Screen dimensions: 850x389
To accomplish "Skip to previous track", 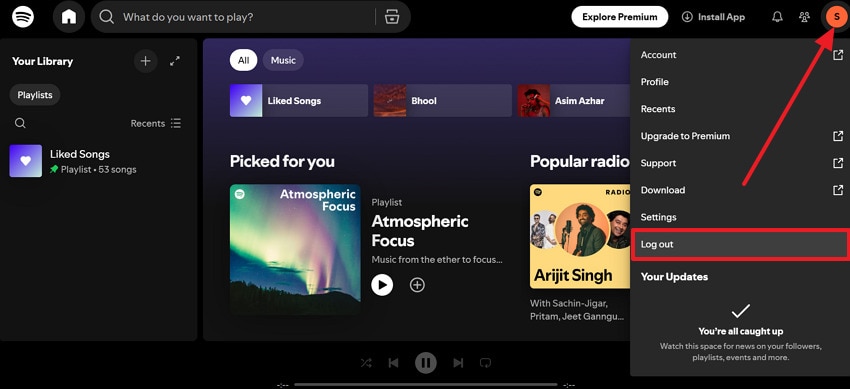I will [394, 362].
